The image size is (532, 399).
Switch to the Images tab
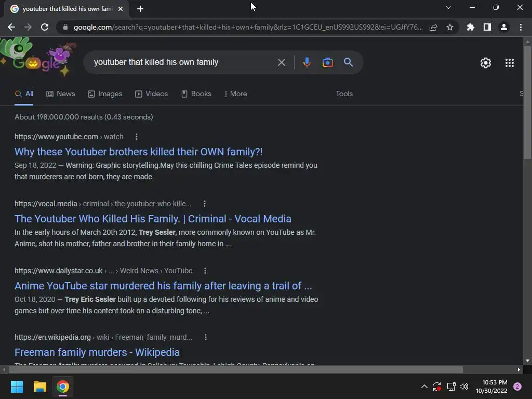click(x=105, y=94)
